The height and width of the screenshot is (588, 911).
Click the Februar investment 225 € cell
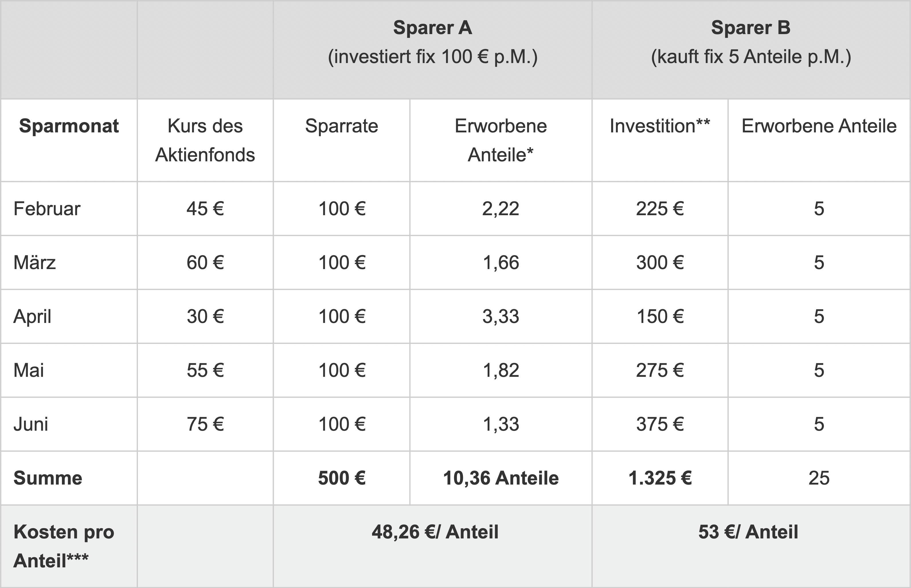(x=660, y=209)
